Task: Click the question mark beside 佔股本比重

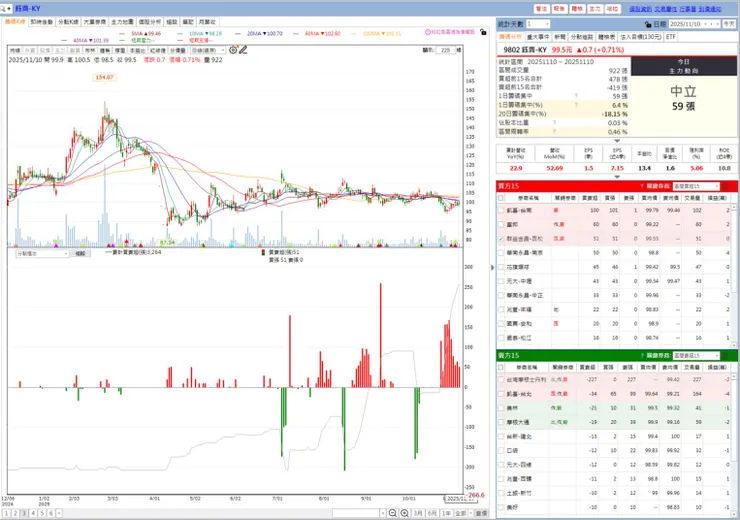Action: coord(555,123)
